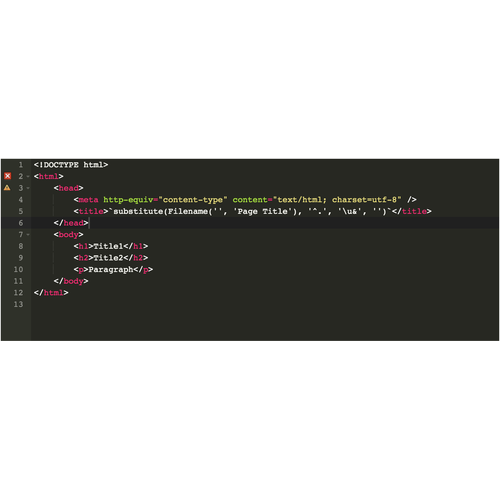This screenshot has height=500, width=500.
Task: Click the "content-type" attribute value
Action: tap(193, 200)
